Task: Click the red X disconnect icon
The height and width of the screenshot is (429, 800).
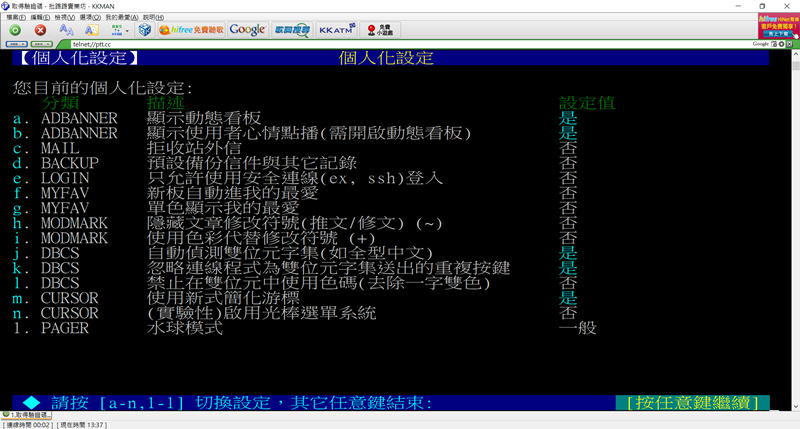Action: pos(40,30)
